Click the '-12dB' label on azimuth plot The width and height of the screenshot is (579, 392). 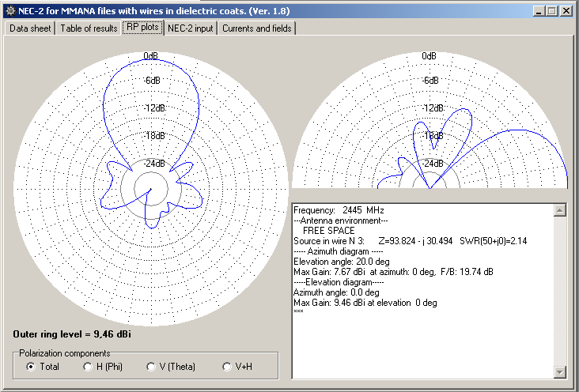[155, 108]
